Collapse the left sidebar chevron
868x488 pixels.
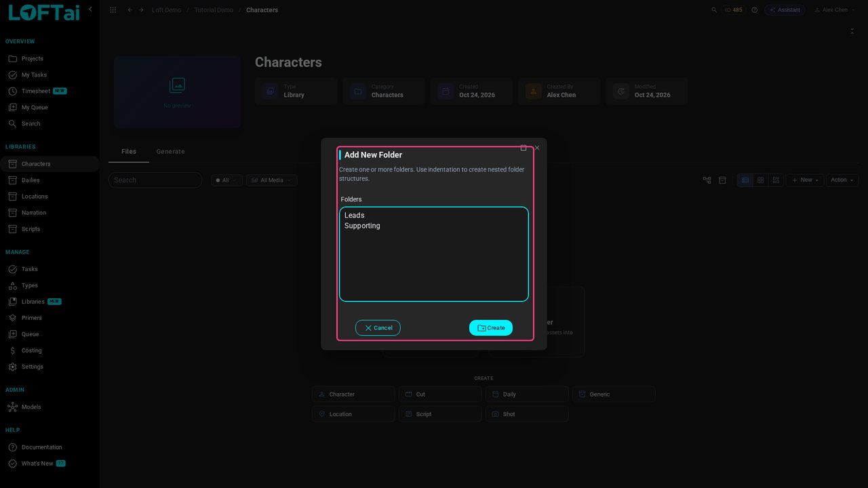(x=90, y=9)
